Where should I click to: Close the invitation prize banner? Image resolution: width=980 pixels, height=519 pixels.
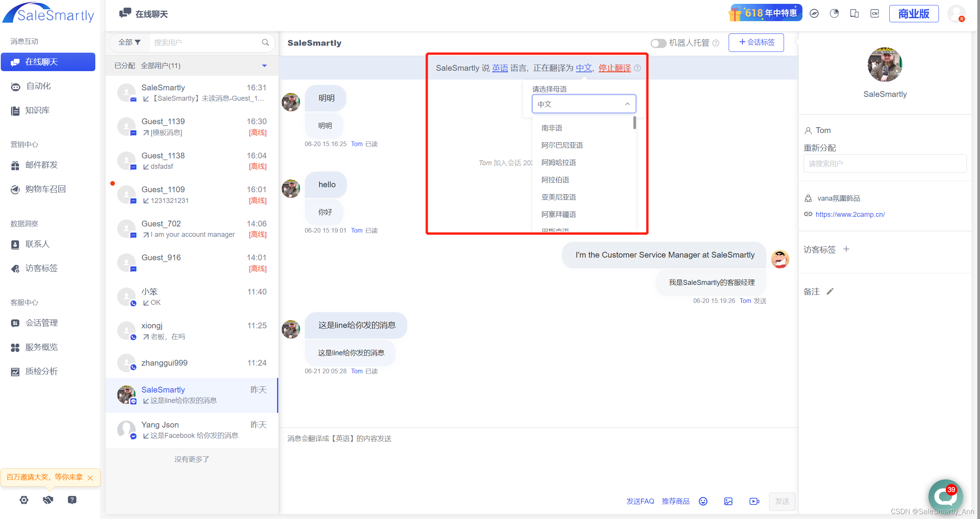[90, 477]
